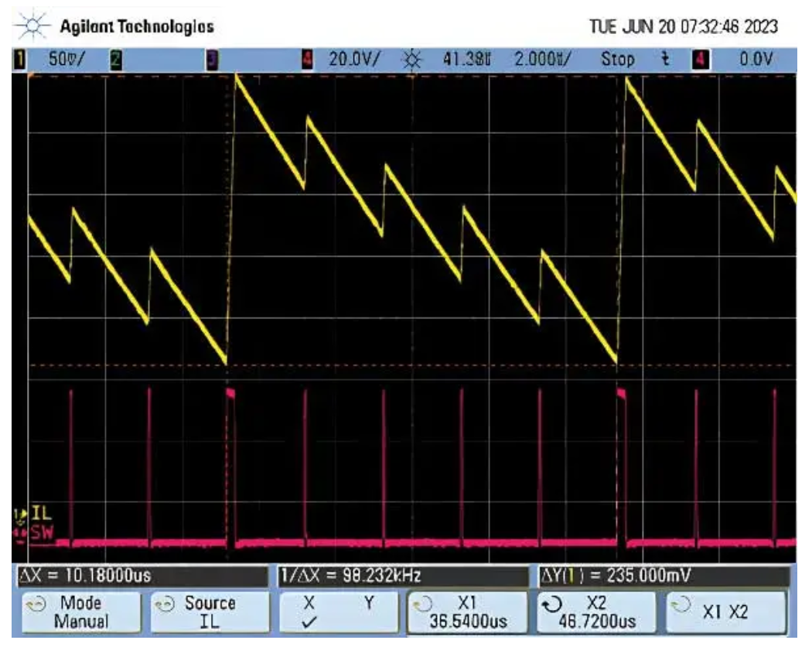
Task: Click the 50 mV/ channel 1 scale value
Action: tap(66, 59)
